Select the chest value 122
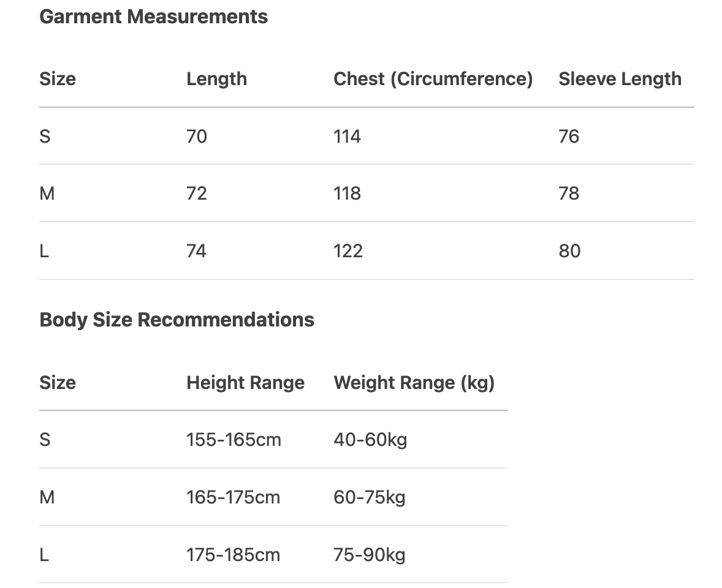Viewport: 722px width, 588px height. point(348,251)
